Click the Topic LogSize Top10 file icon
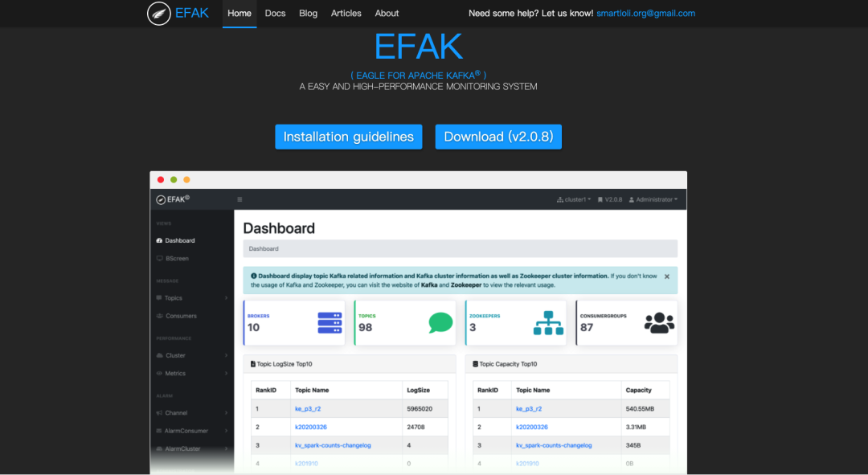Image resolution: width=868 pixels, height=475 pixels. click(253, 364)
